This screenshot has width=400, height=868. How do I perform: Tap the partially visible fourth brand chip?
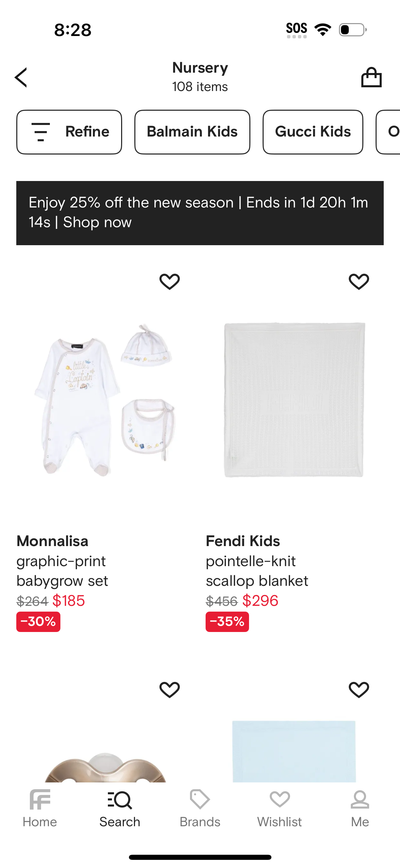tap(390, 132)
